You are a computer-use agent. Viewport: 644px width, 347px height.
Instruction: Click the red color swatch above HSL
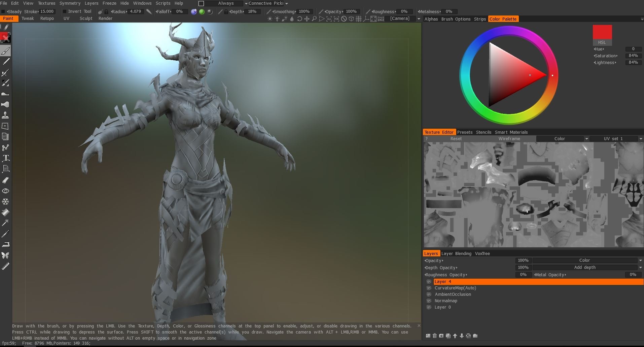coord(602,32)
